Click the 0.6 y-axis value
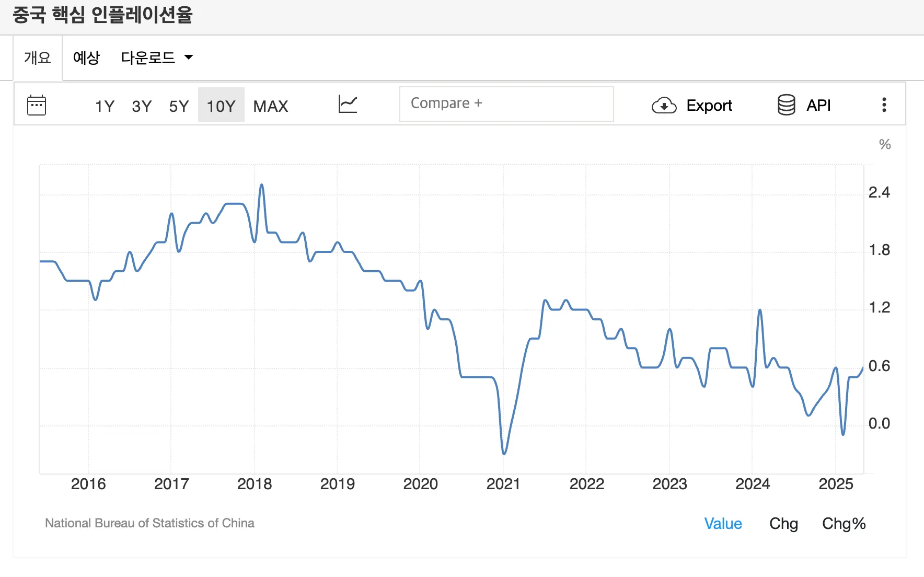Image resolution: width=924 pixels, height=577 pixels. click(879, 366)
